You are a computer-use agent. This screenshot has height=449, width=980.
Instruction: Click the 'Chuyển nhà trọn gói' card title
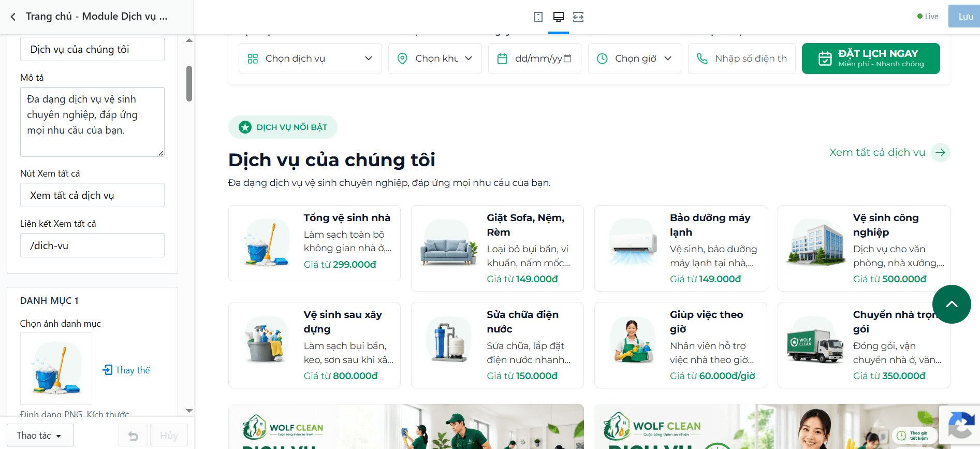tap(896, 322)
